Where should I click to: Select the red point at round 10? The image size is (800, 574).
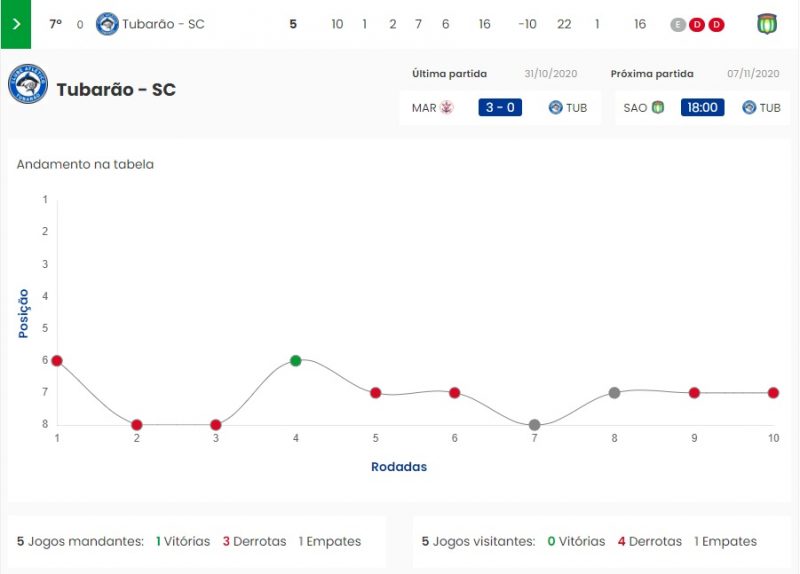(x=773, y=393)
